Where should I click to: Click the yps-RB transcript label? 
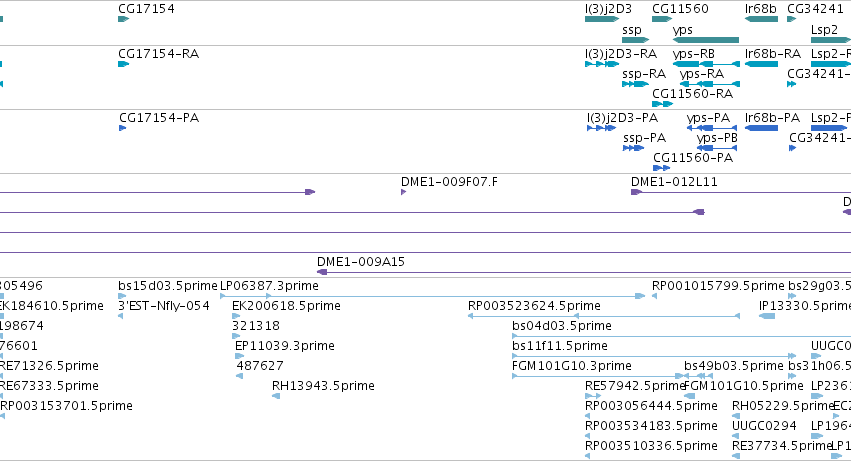(694, 54)
